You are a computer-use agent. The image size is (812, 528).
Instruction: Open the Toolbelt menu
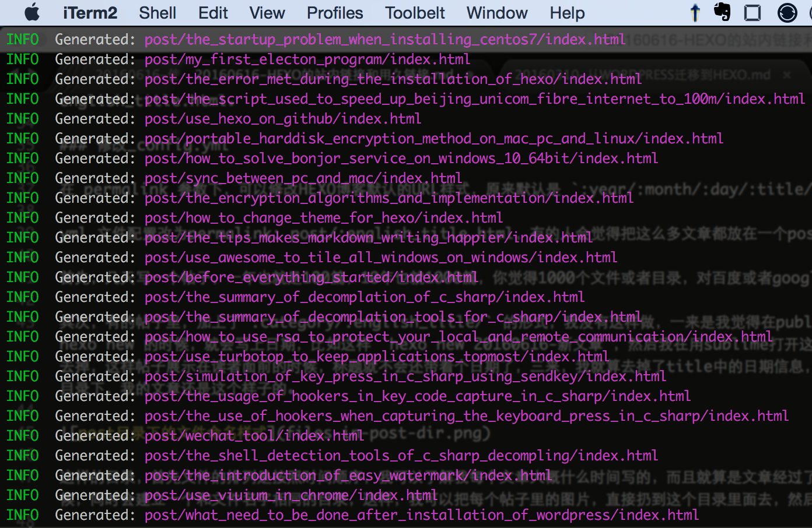(x=415, y=13)
